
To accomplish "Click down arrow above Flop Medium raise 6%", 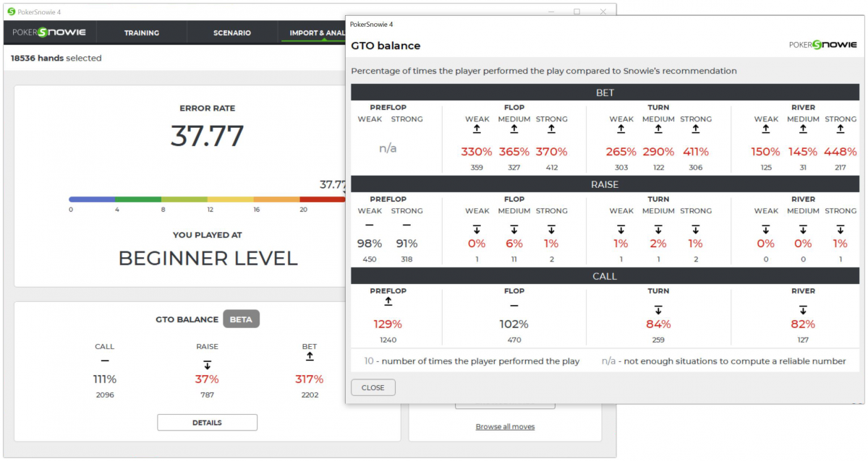I will [514, 228].
